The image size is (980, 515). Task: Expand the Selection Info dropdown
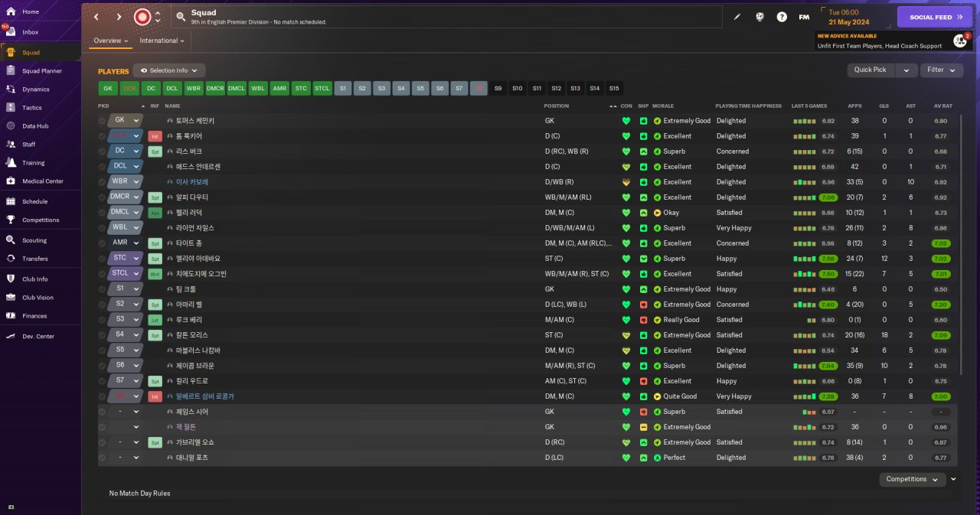[169, 70]
